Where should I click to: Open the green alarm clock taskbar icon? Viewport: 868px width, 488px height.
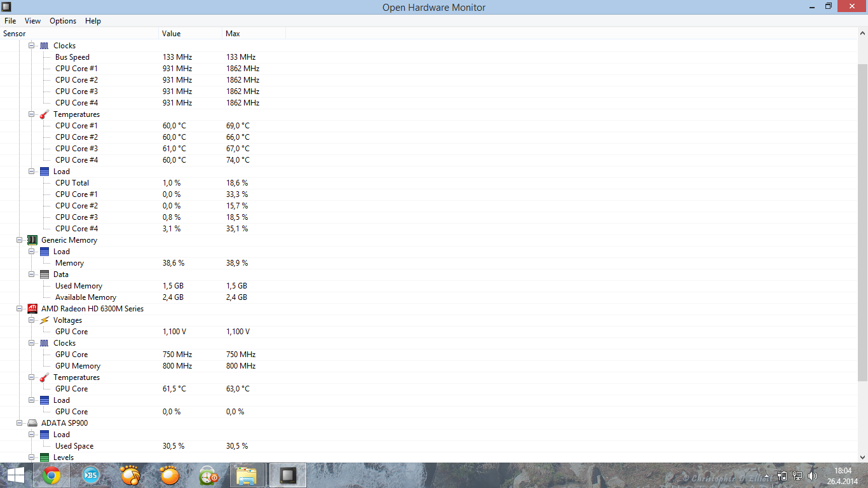pyautogui.click(x=209, y=475)
